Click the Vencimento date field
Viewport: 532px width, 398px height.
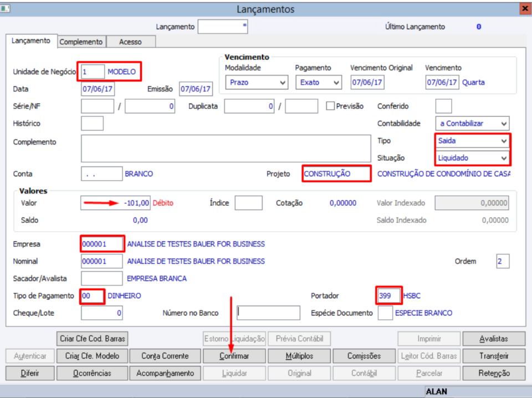[442, 83]
